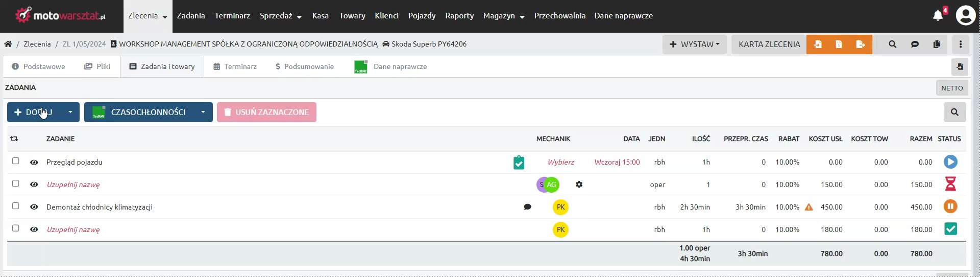The image size is (980, 277).
Task: Switch to the Pliki tab
Action: (97, 66)
